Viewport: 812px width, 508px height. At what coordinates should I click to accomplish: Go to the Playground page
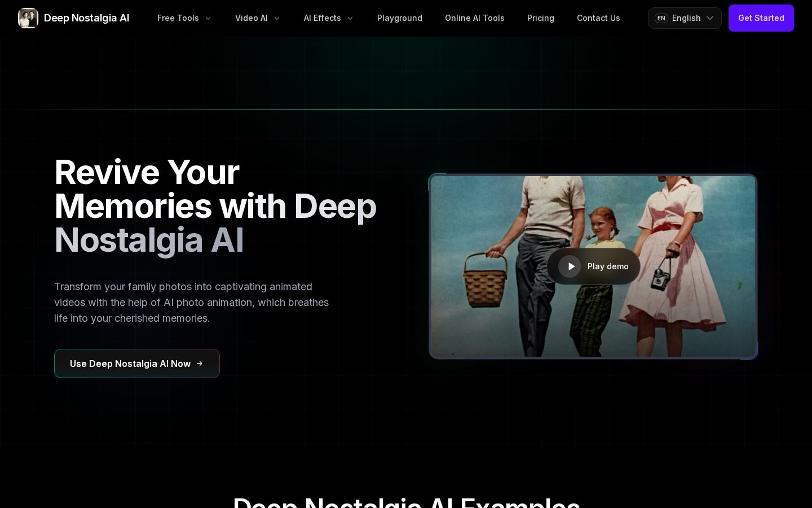click(400, 18)
